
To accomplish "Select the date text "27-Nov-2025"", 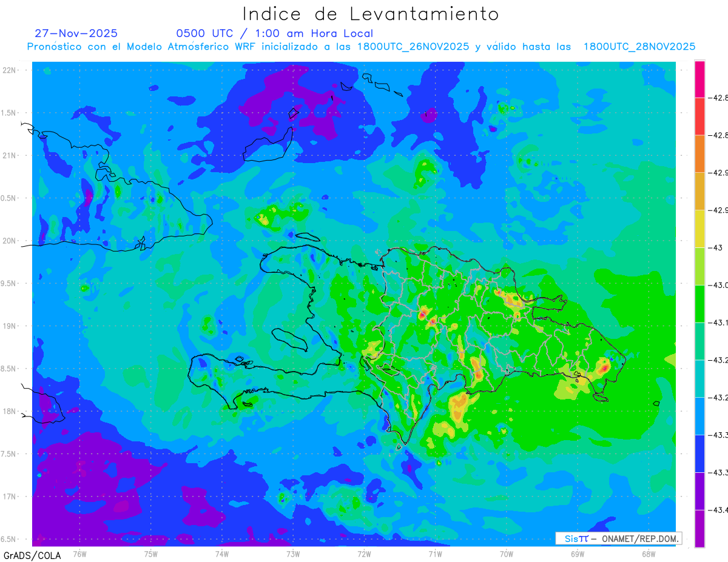I will 76,33.
